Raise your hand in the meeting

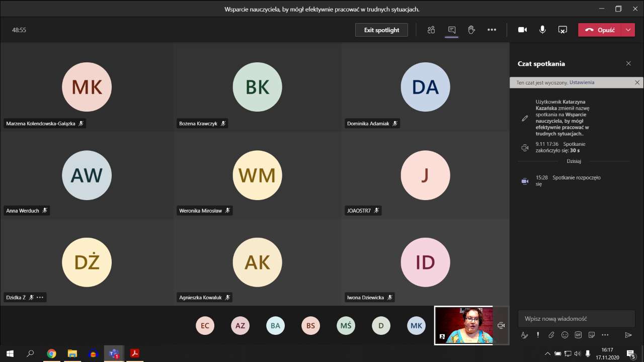(x=471, y=30)
